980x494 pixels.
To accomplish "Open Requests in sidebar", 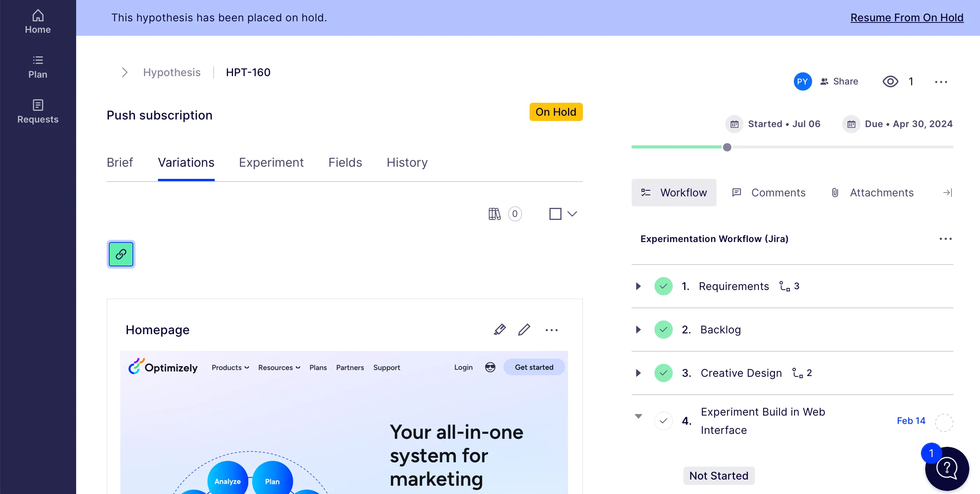I will coord(38,112).
